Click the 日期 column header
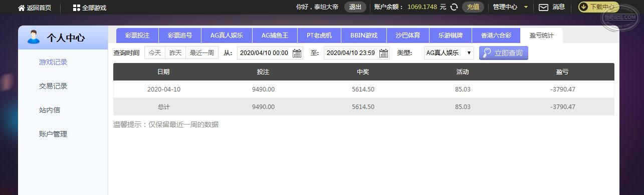This screenshot has width=644, height=195. pos(163,72)
